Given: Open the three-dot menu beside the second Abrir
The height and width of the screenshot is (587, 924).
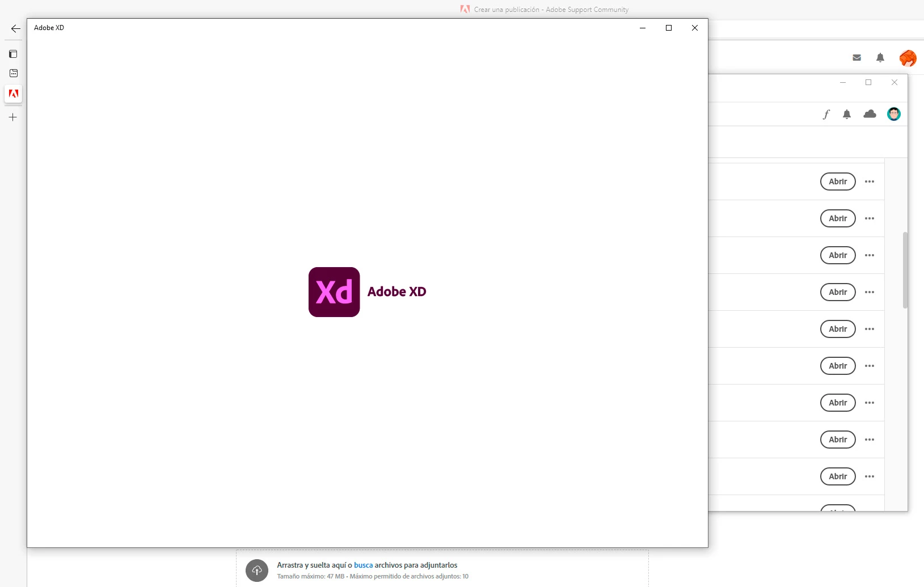Looking at the screenshot, I should click(x=870, y=218).
